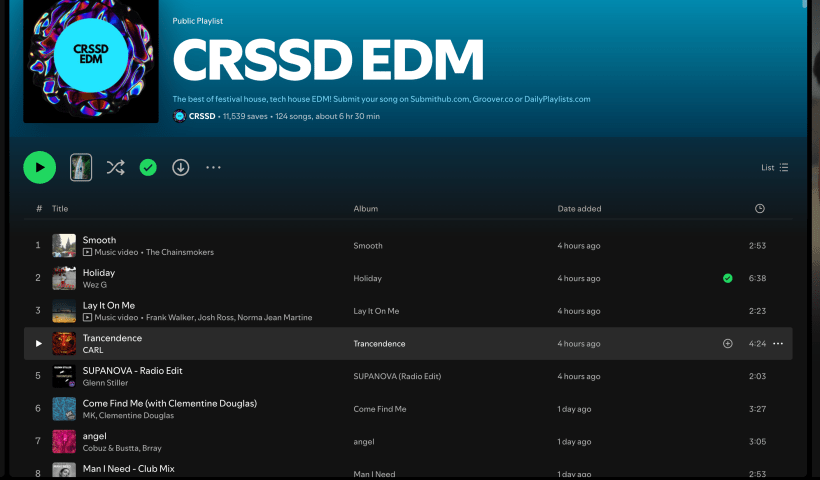Sort by Date added column header

pyautogui.click(x=579, y=208)
